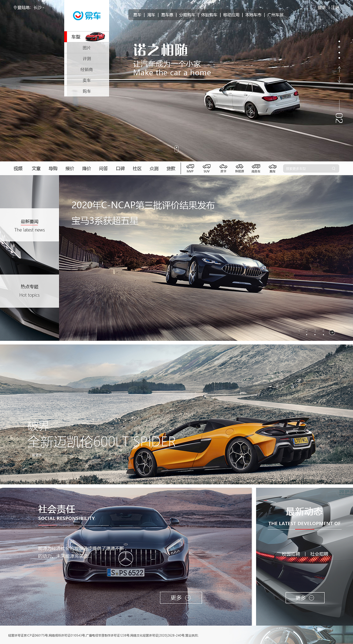Click the red car thumbnail beside 车型
This screenshot has width=353, height=644.
point(95,36)
